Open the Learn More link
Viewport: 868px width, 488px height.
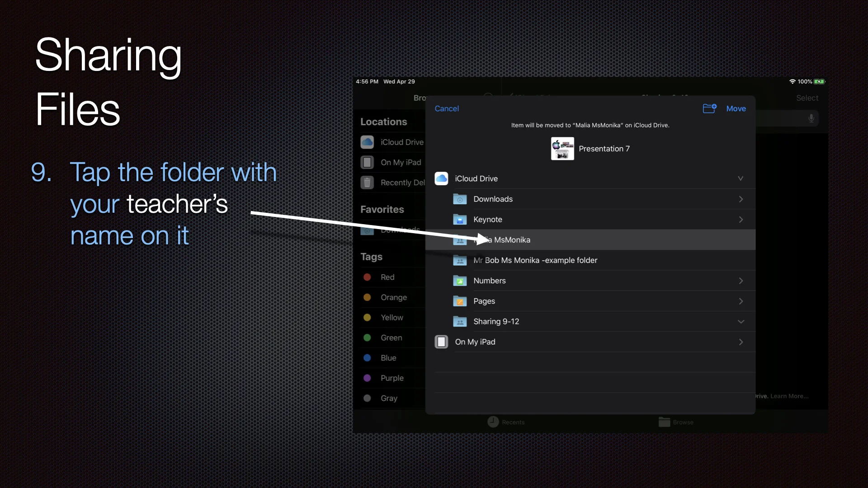coord(789,396)
